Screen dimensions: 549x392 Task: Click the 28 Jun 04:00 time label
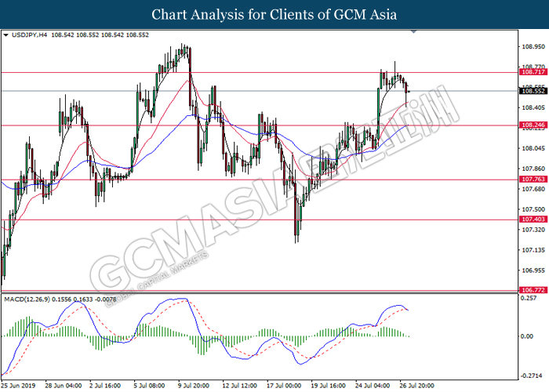64,386
